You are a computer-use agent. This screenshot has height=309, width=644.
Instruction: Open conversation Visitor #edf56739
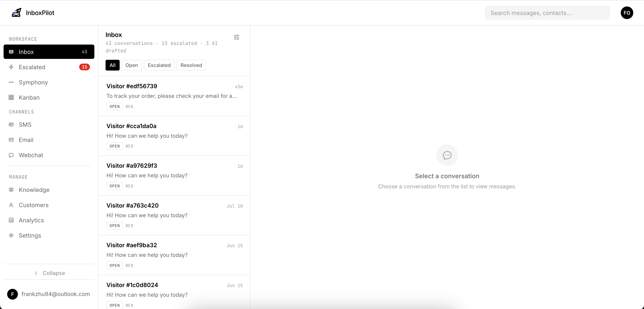tap(174, 96)
